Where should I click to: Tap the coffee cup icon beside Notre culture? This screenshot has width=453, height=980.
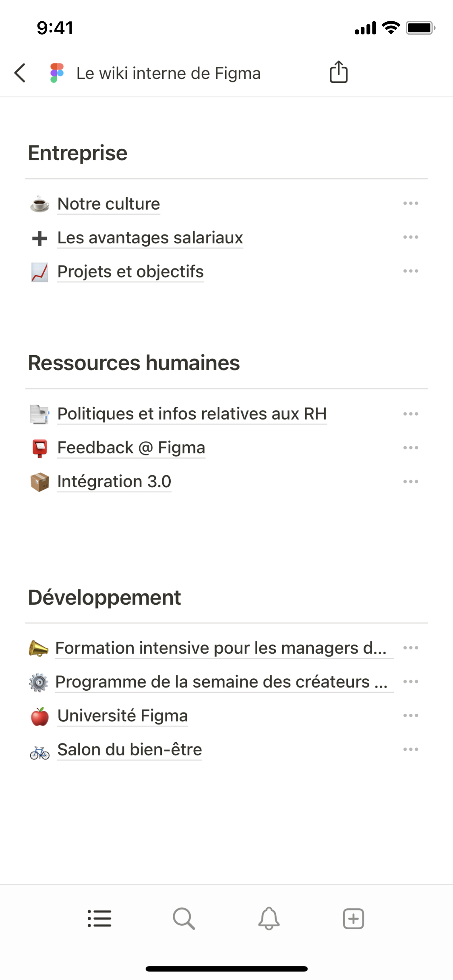tap(39, 204)
